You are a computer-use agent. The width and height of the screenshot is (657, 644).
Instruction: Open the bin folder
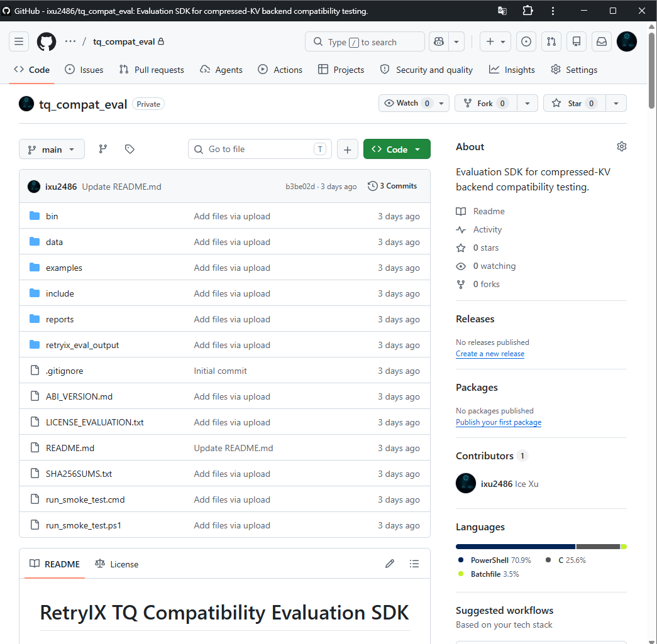click(x=52, y=216)
